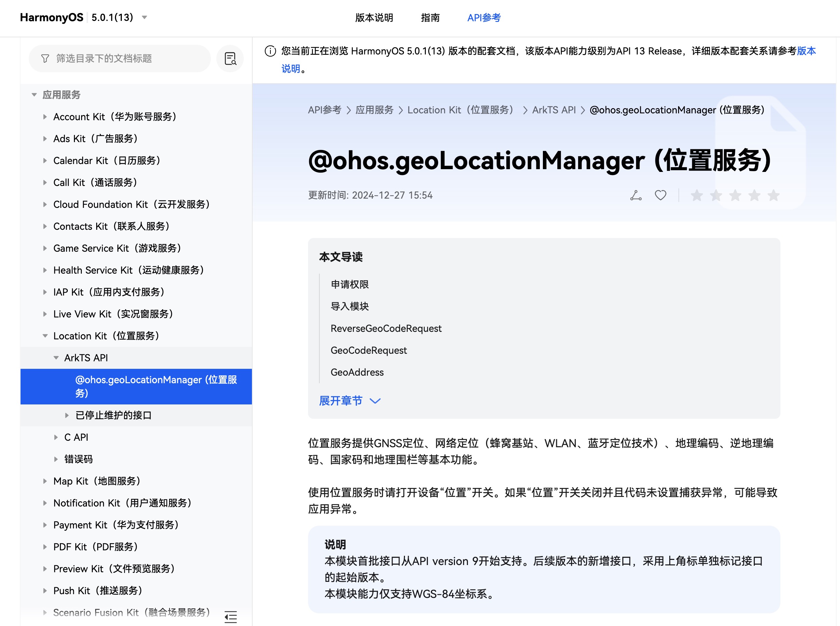Expand the Map Kit tree node
840x626 pixels.
pyautogui.click(x=45, y=481)
